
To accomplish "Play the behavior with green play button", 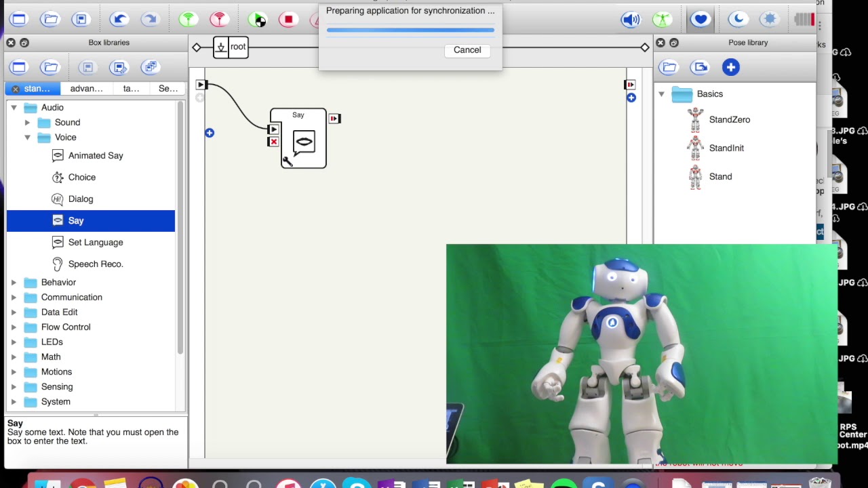I will coord(257,19).
